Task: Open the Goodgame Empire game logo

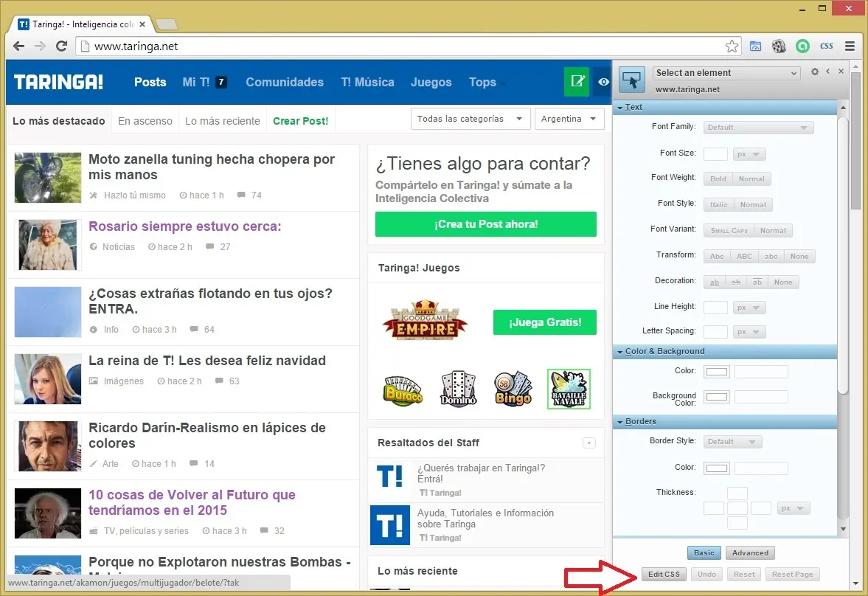Action: (x=425, y=321)
